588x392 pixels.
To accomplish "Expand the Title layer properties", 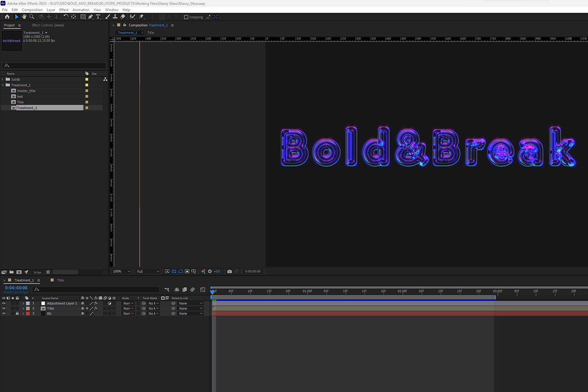I will coord(23,309).
